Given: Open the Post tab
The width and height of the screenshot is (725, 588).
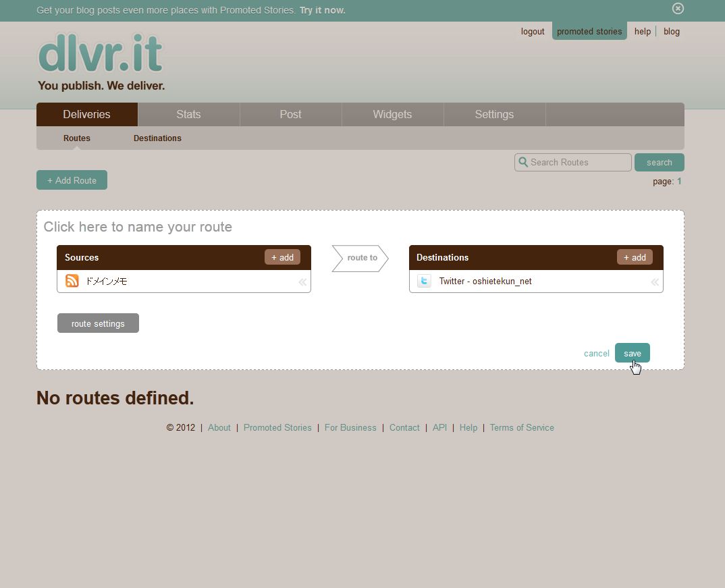Looking at the screenshot, I should [290, 114].
